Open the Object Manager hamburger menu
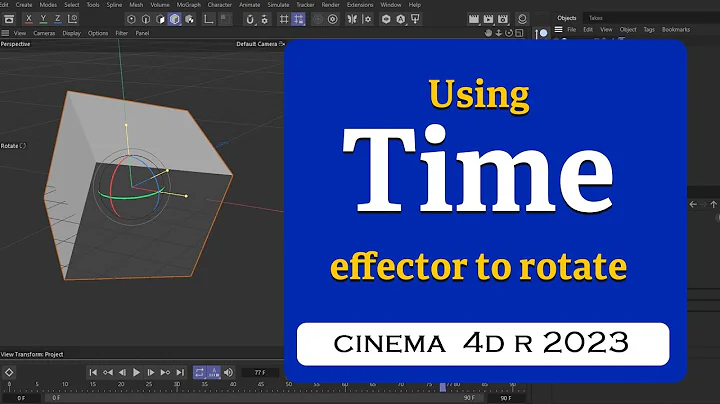This screenshot has width=720, height=404. [x=558, y=29]
